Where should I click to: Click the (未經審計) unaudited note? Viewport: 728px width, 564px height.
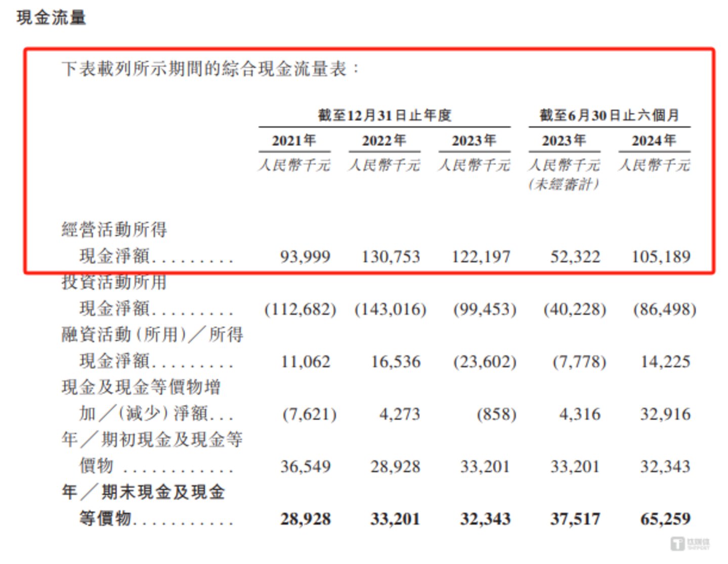click(564, 184)
